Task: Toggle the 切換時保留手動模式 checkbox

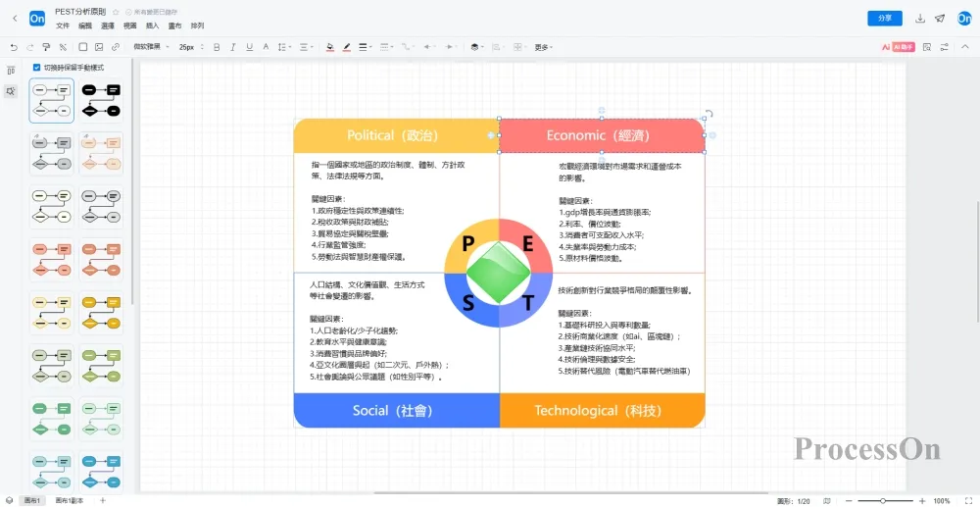Action: [x=37, y=67]
